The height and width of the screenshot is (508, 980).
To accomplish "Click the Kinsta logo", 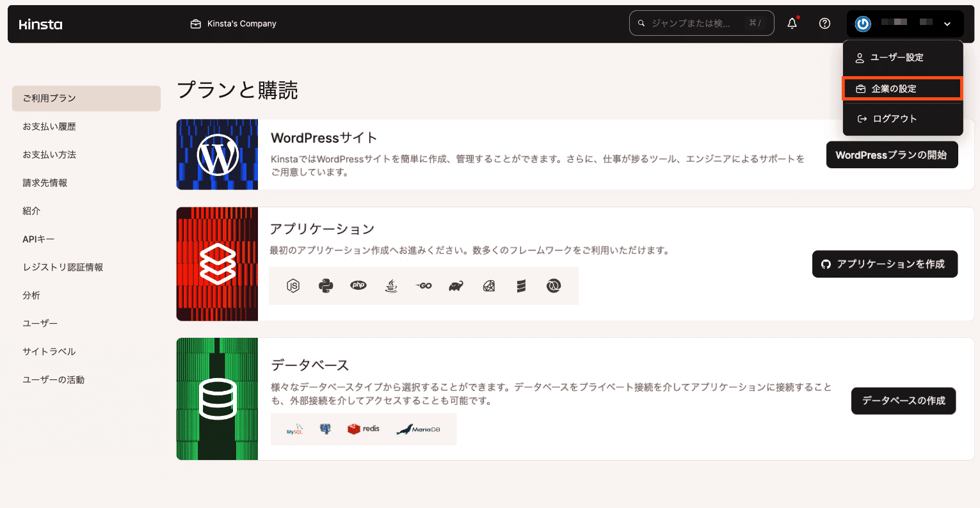I will [x=40, y=24].
